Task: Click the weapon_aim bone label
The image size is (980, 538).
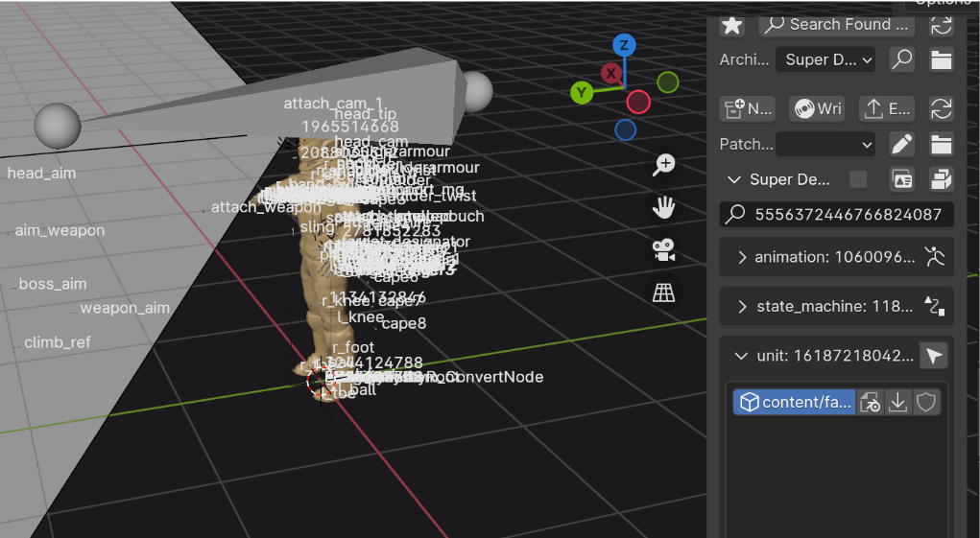Action: [125, 308]
